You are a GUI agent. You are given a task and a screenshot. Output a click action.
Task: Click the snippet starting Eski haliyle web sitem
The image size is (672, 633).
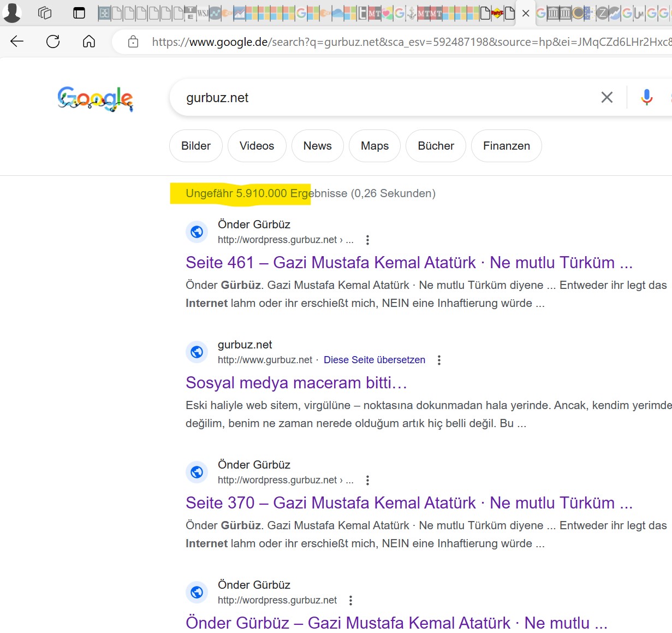[429, 414]
